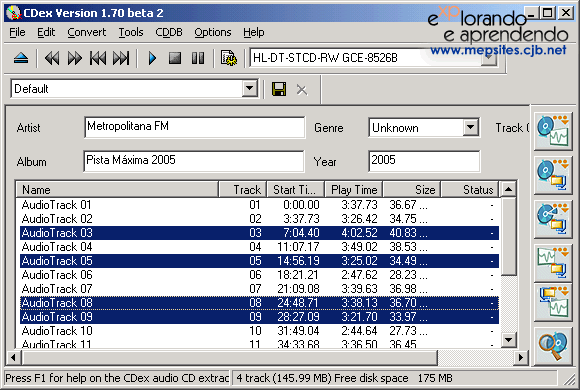
Task: Extract CD tracks to WAV files icon
Action: [x=553, y=131]
